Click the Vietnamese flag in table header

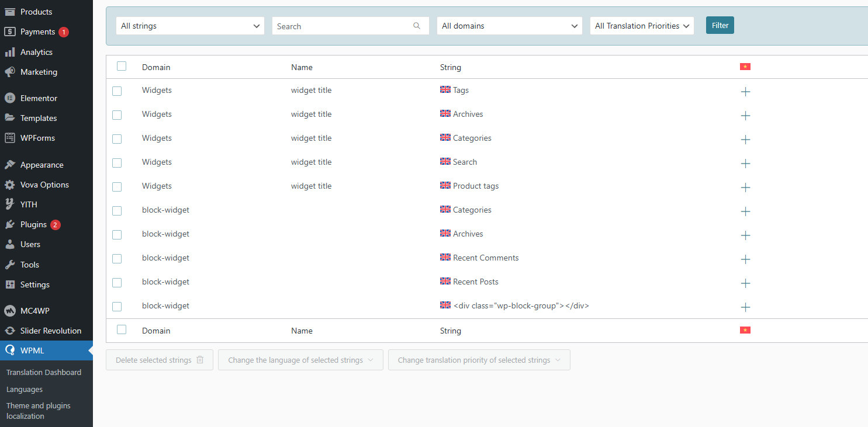point(745,67)
